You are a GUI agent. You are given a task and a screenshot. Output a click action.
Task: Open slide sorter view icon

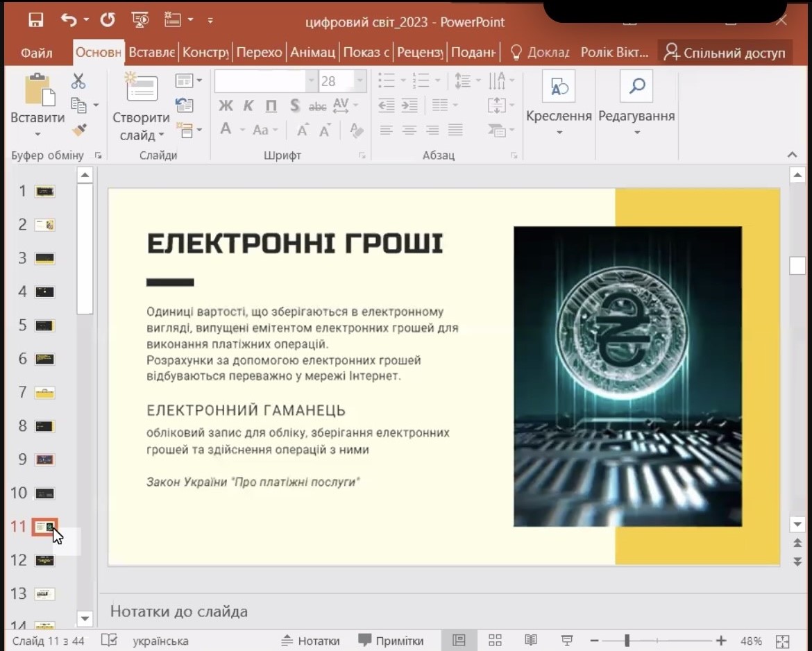click(x=495, y=641)
